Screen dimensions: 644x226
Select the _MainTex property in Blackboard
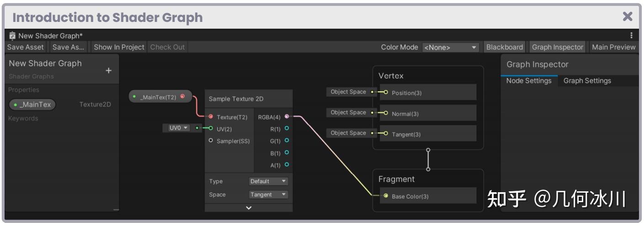tap(32, 105)
